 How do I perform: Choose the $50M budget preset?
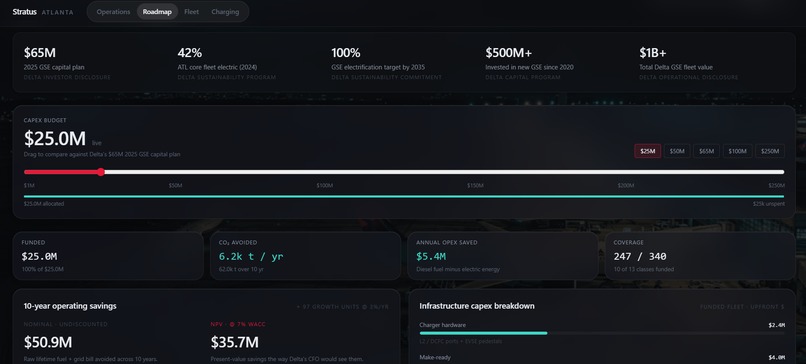coord(677,151)
